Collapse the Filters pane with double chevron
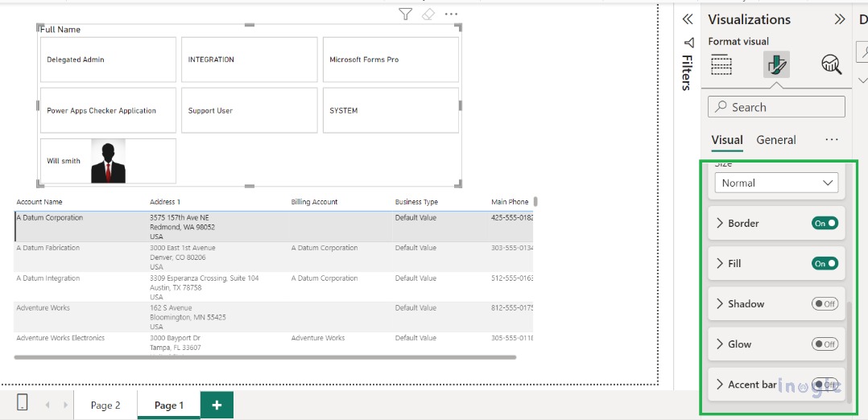Viewport: 868px width, 420px height. [688, 19]
